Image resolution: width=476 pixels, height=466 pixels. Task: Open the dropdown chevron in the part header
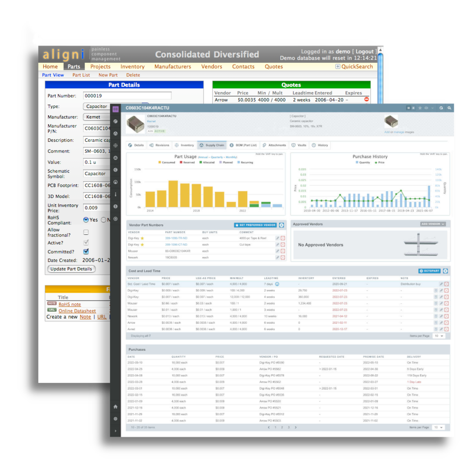(433, 108)
